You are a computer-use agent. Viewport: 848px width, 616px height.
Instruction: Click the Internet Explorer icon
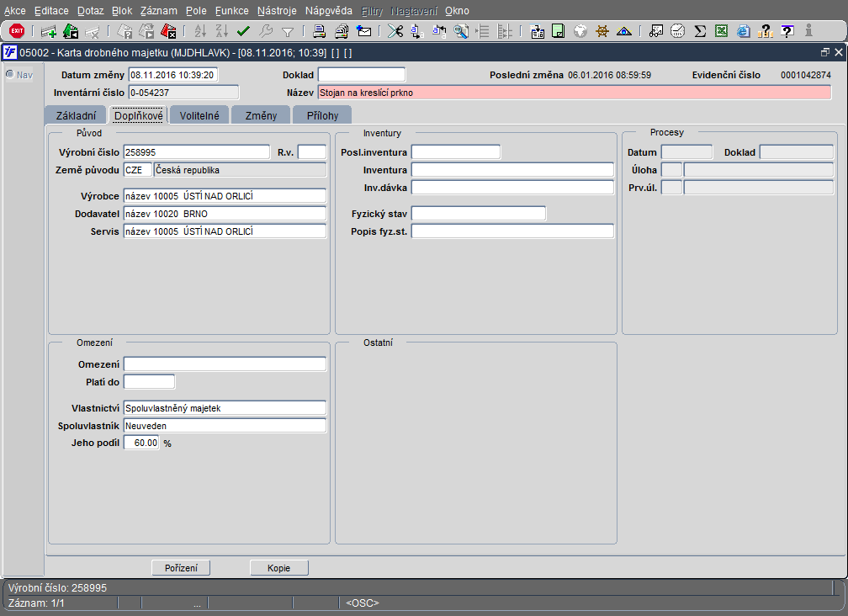point(744,31)
